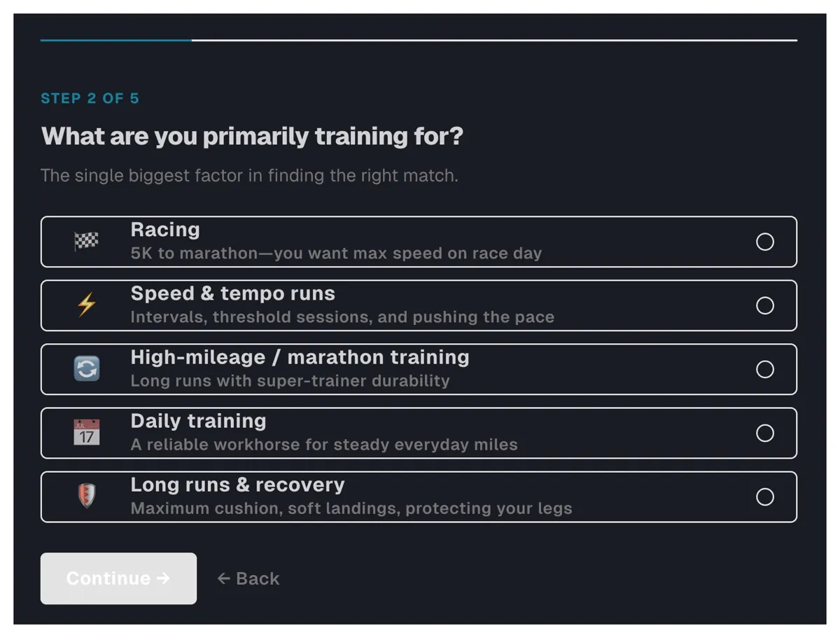Select the Racing radio button
840x638 pixels.
[x=764, y=242]
